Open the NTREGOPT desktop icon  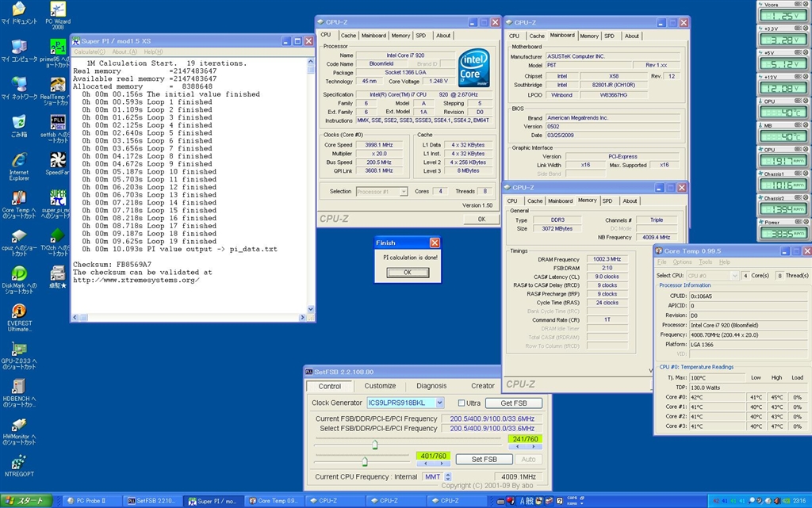[x=18, y=462]
